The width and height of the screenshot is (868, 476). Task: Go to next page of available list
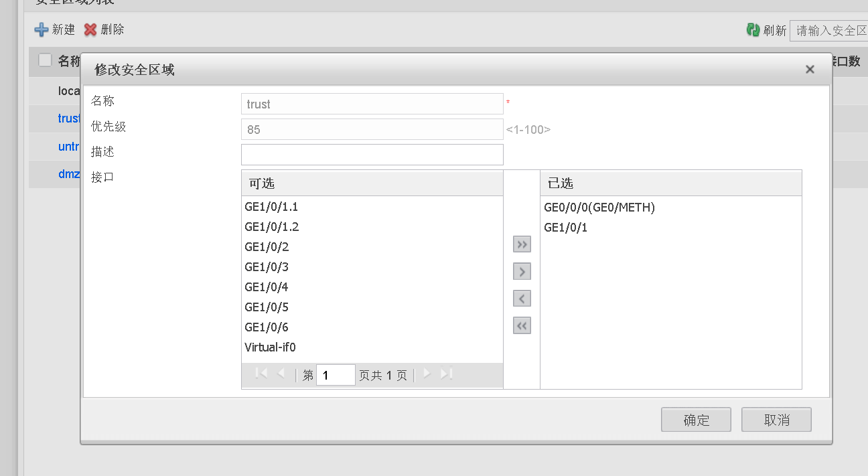[426, 374]
